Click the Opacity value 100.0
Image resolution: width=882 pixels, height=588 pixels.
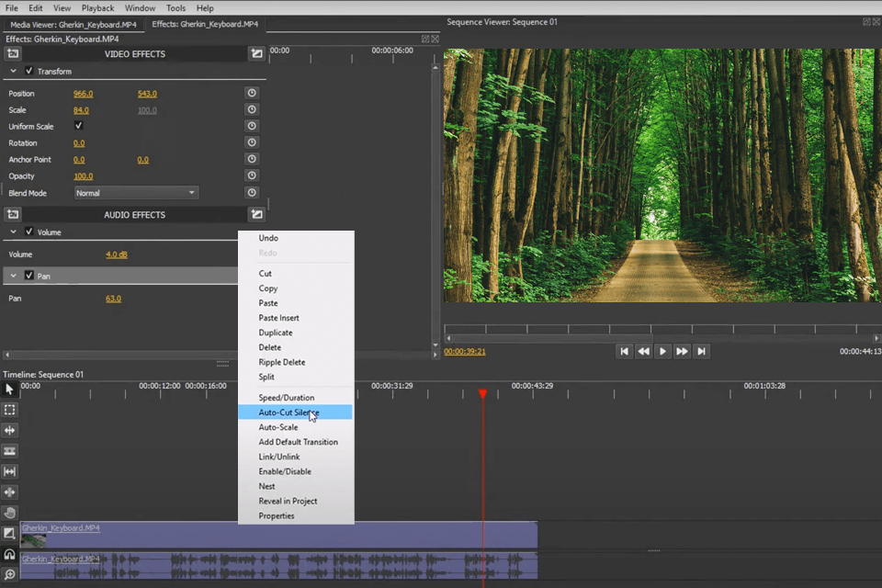[84, 176]
